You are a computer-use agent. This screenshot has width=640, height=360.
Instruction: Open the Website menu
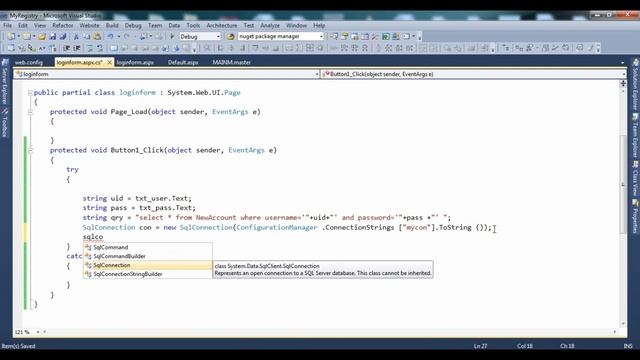pos(89,25)
